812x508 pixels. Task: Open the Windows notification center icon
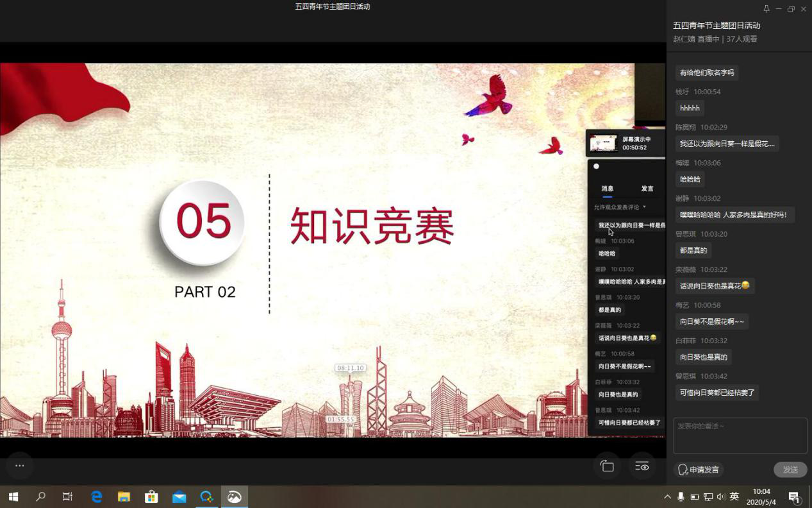click(795, 496)
